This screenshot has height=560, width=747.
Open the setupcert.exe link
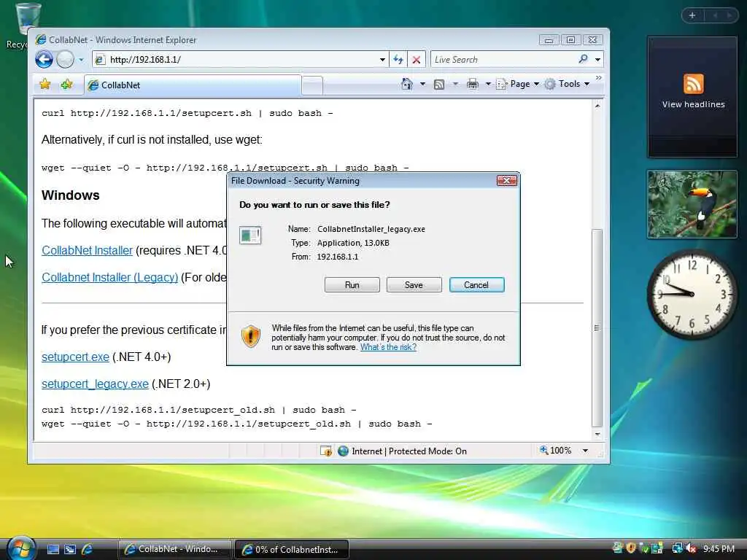point(75,357)
